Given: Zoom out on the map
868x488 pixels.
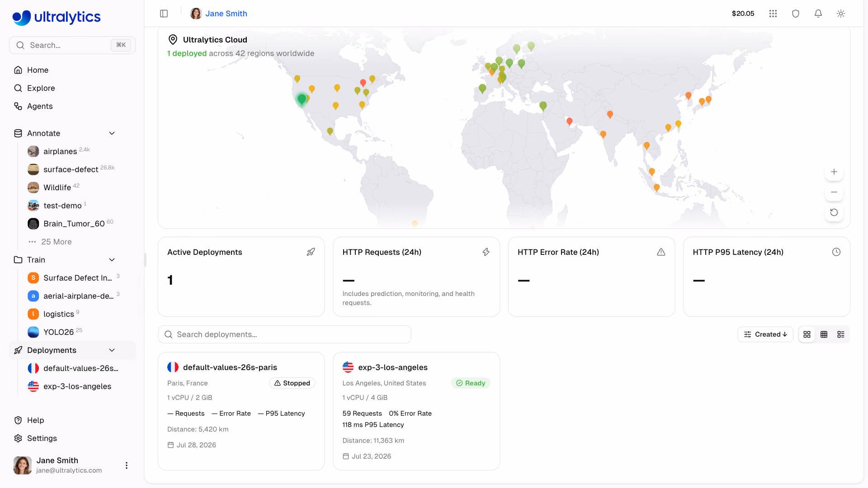Looking at the screenshot, I should coord(834,192).
